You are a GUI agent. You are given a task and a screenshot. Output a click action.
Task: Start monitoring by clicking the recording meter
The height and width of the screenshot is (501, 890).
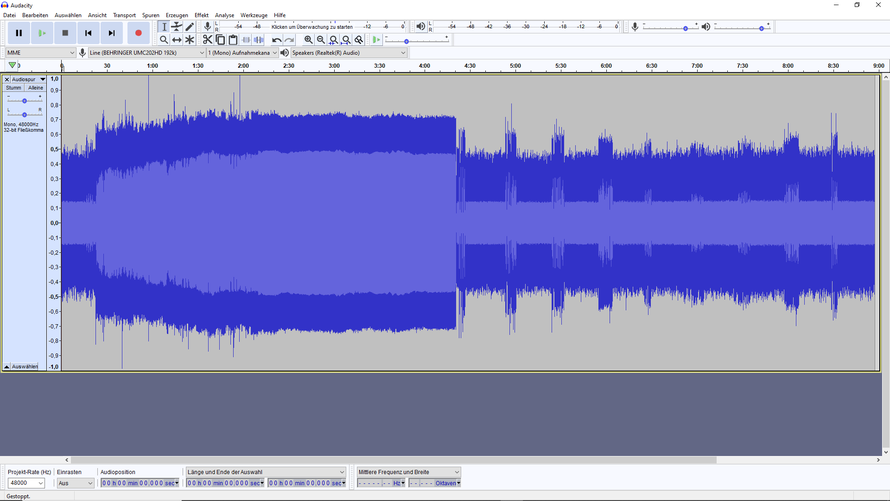[312, 27]
